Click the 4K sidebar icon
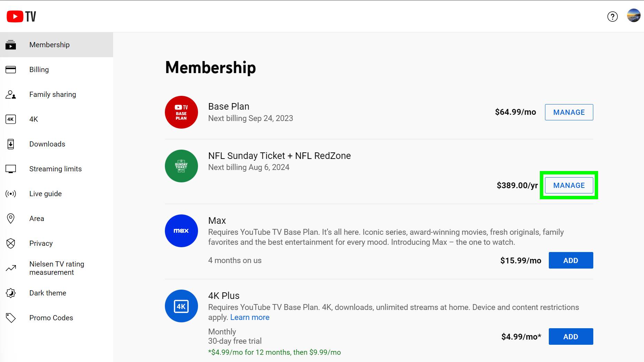Image resolution: width=644 pixels, height=362 pixels. pos(11,119)
